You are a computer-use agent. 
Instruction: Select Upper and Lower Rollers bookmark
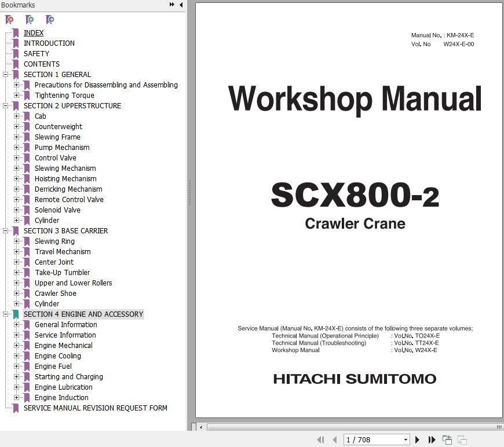[x=74, y=283]
